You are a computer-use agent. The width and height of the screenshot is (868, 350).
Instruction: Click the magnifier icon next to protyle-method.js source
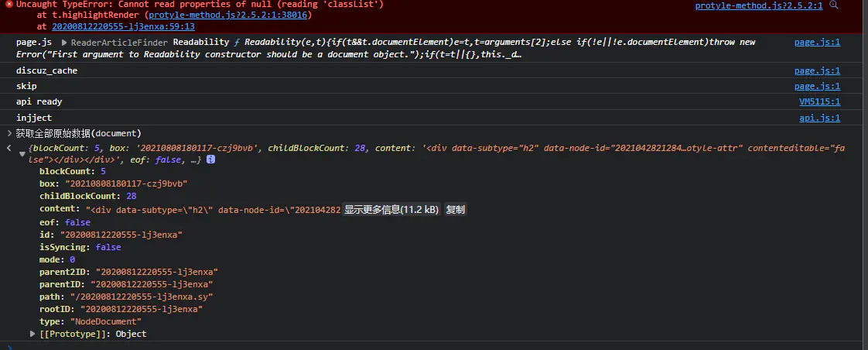pyautogui.click(x=834, y=5)
